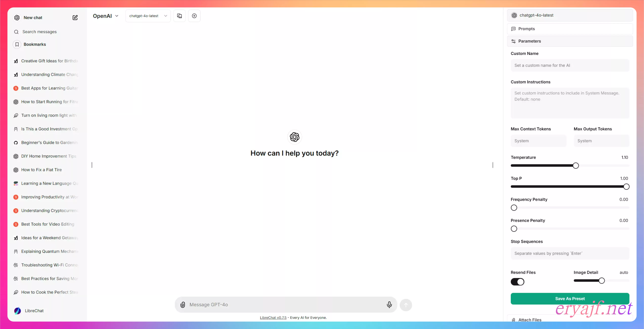Click the icon of How to Cook the Perfect Steak chat
644x329 pixels.
coord(16,292)
